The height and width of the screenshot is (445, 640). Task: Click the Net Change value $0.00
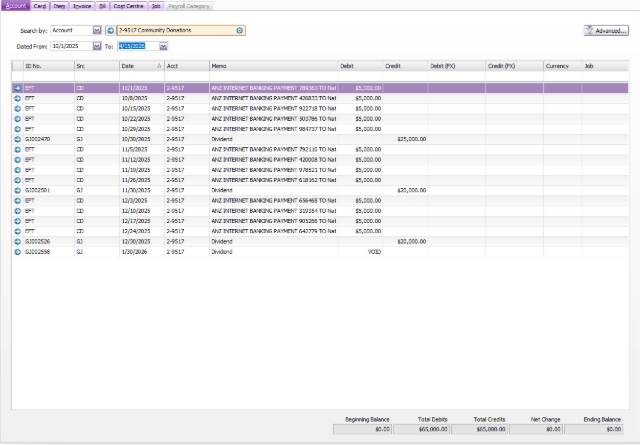536,429
